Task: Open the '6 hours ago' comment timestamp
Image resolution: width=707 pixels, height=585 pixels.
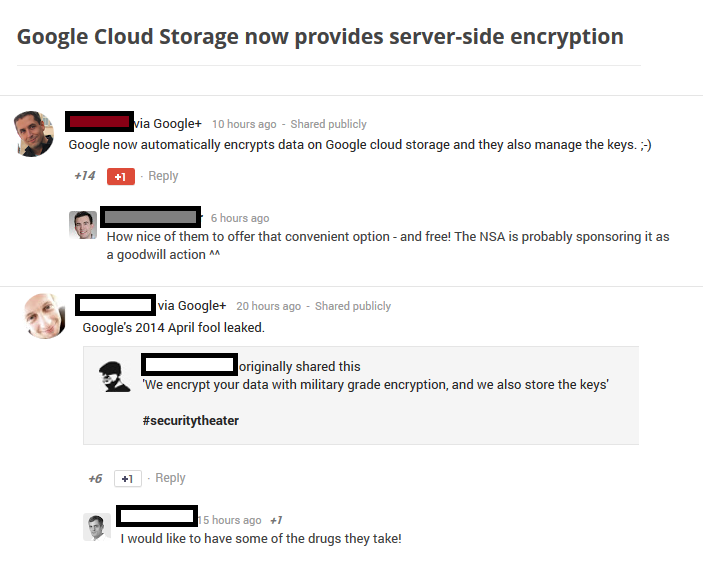Action: (240, 218)
